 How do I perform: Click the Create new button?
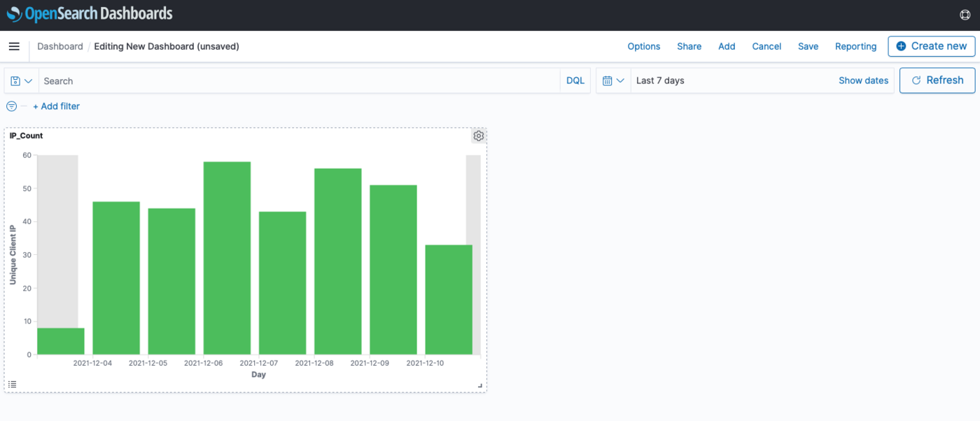tap(931, 46)
